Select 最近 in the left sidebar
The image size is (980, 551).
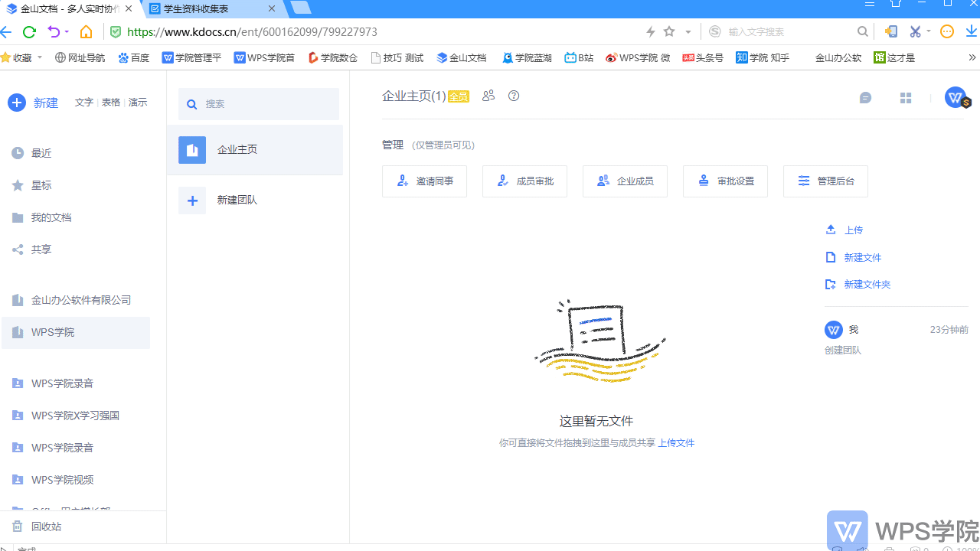click(41, 153)
